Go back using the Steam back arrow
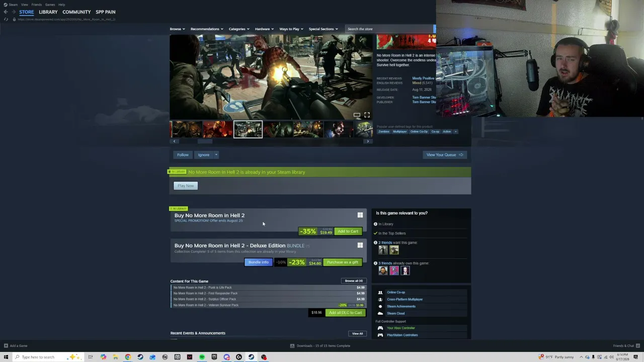This screenshot has width=644, height=362. pos(6,12)
